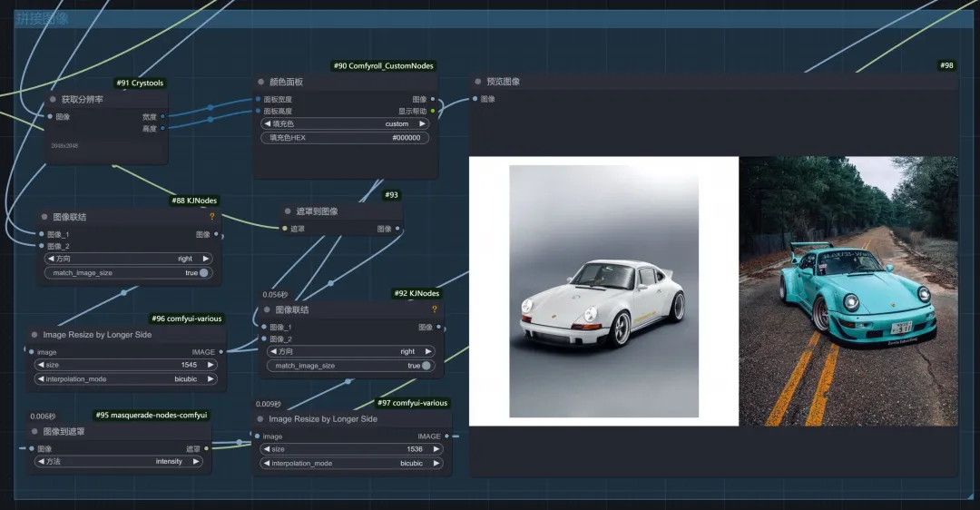Viewport: 980px width, 510px height.
Task: Click the 图像_2 input port on #92 图像联结
Action: click(x=264, y=338)
